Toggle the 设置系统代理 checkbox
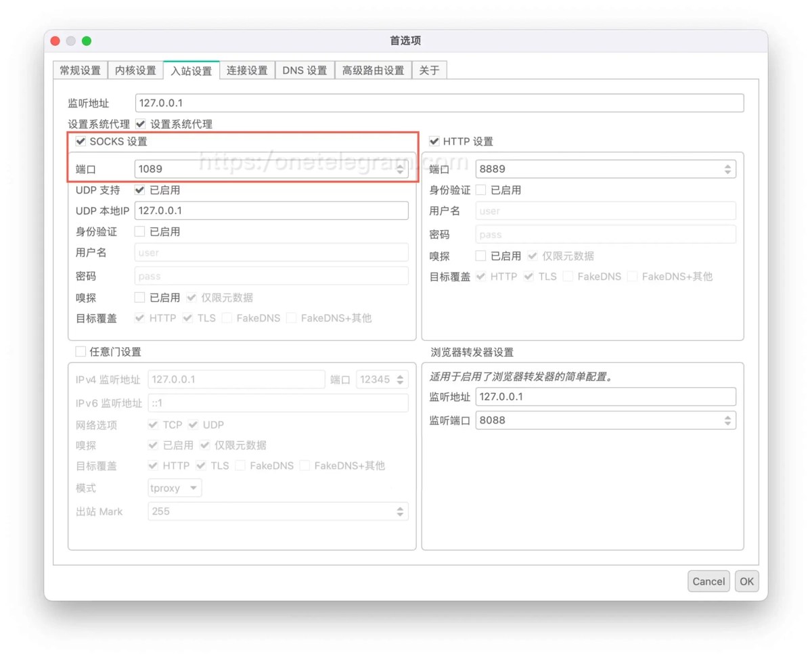 tap(141, 124)
